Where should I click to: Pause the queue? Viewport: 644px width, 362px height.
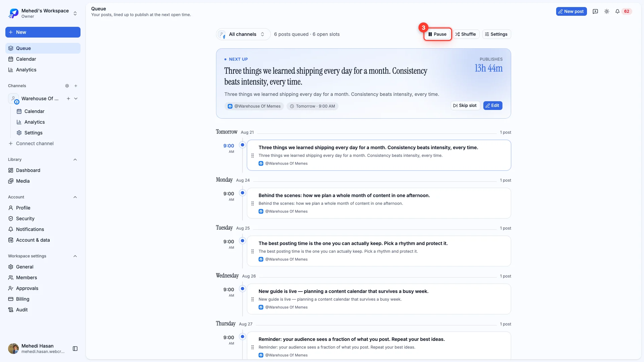click(437, 34)
